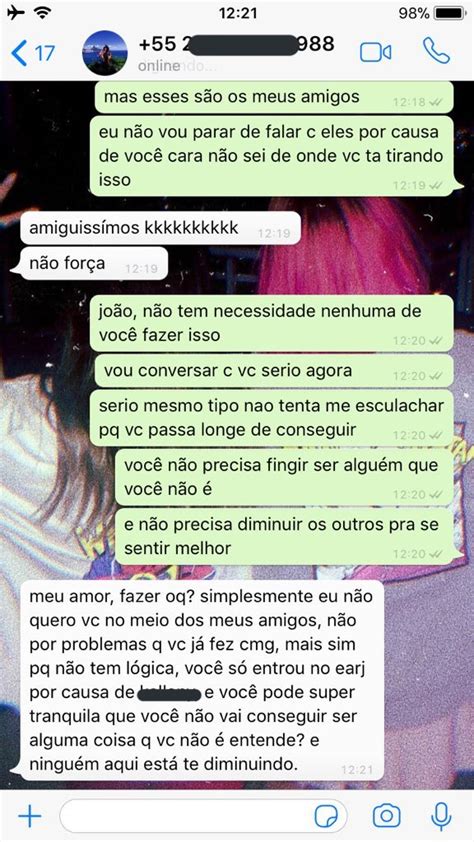Viewport: 474px width, 842px height.
Task: Select 'joão, não tem necessidade' message bubble
Action: [x=274, y=323]
